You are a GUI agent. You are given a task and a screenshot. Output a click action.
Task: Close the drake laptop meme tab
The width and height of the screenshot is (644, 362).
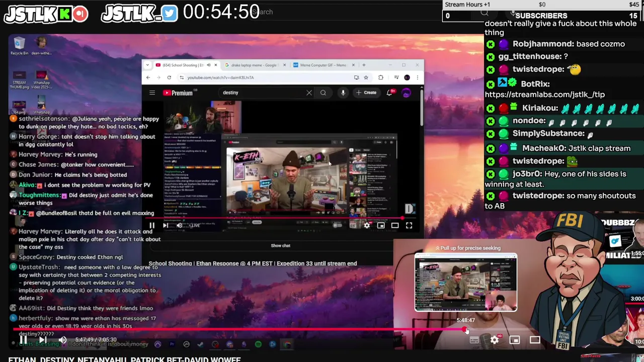(x=285, y=65)
